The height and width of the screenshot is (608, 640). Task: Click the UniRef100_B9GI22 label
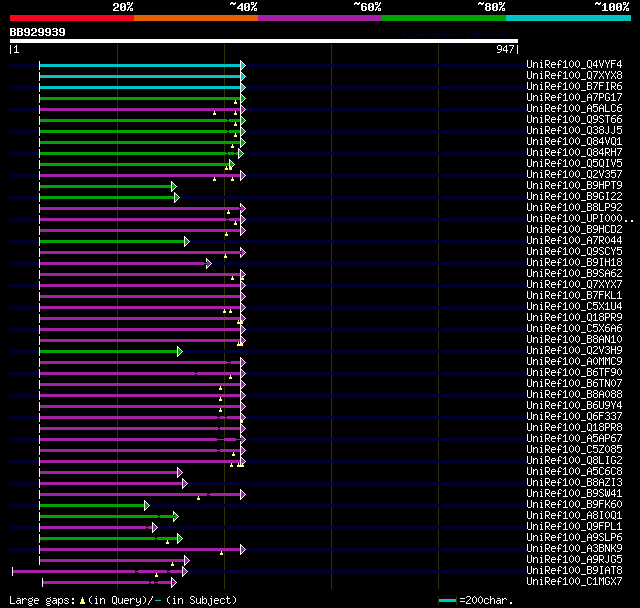[574, 197]
